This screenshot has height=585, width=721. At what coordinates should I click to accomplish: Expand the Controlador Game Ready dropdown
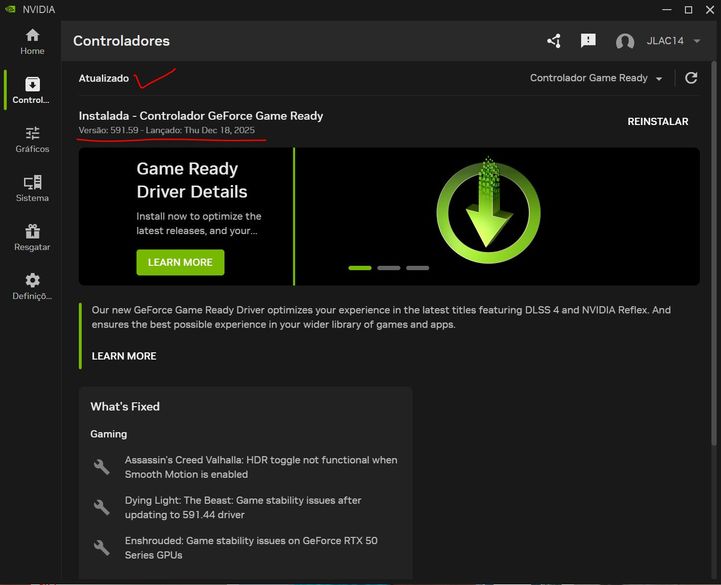596,78
